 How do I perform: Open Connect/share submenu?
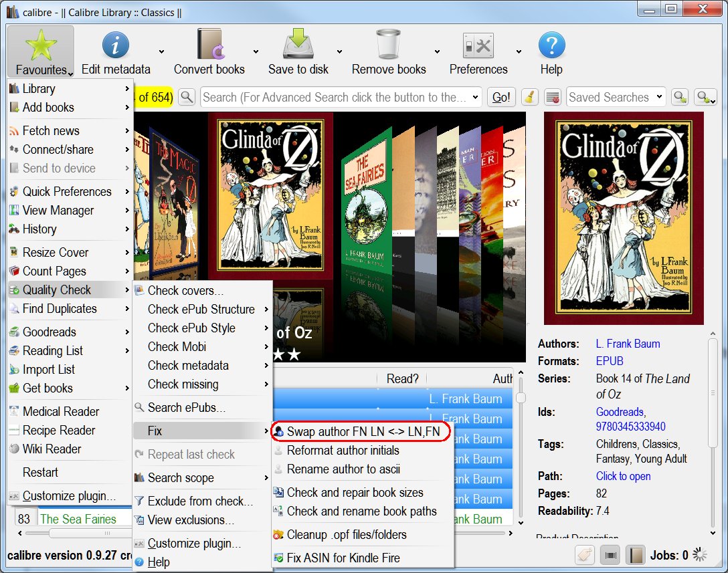coord(70,149)
